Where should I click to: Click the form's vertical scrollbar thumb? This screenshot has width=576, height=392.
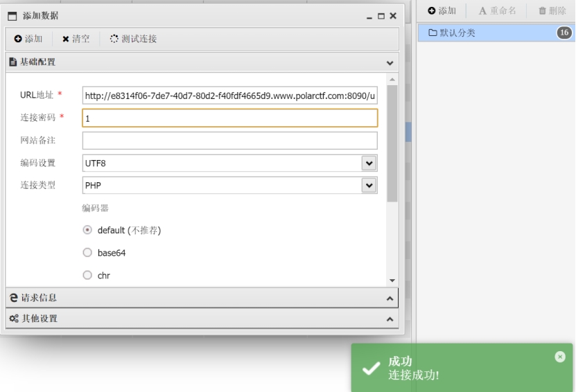click(x=392, y=143)
